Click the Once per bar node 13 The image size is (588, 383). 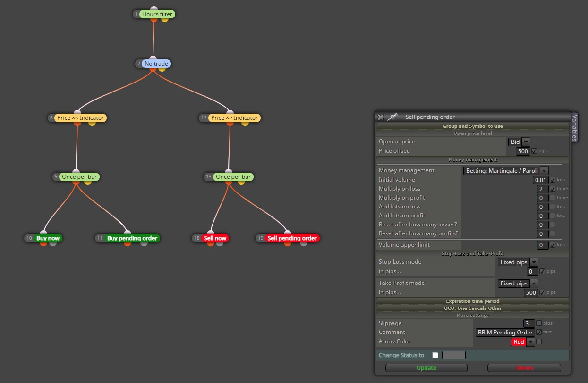pos(233,177)
